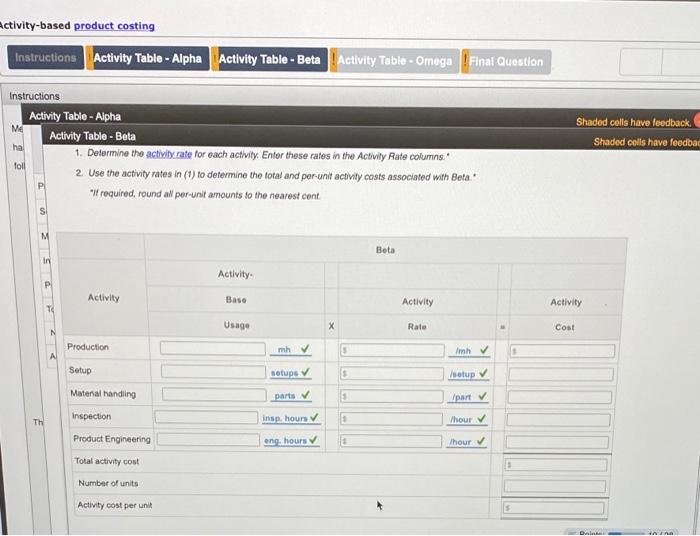Click green checkmark beside '/setup' rate
This screenshot has width=700, height=536.
click(483, 374)
